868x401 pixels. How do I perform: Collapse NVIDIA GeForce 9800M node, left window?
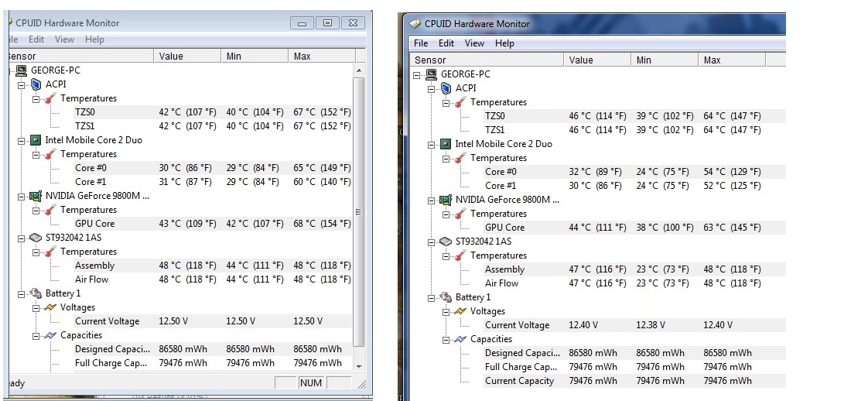[x=22, y=196]
